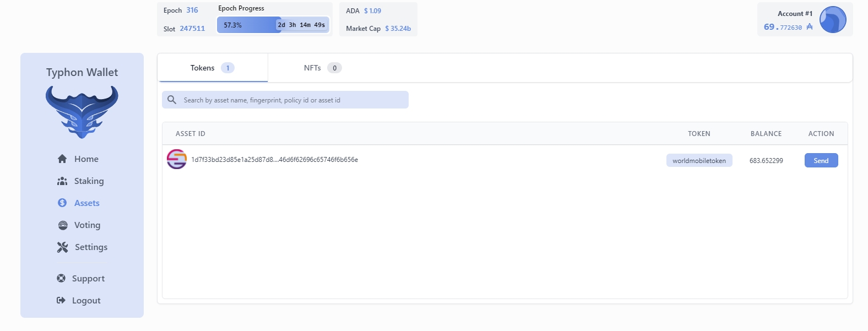Open Staking via the people icon
The width and height of the screenshot is (868, 331).
(x=62, y=181)
